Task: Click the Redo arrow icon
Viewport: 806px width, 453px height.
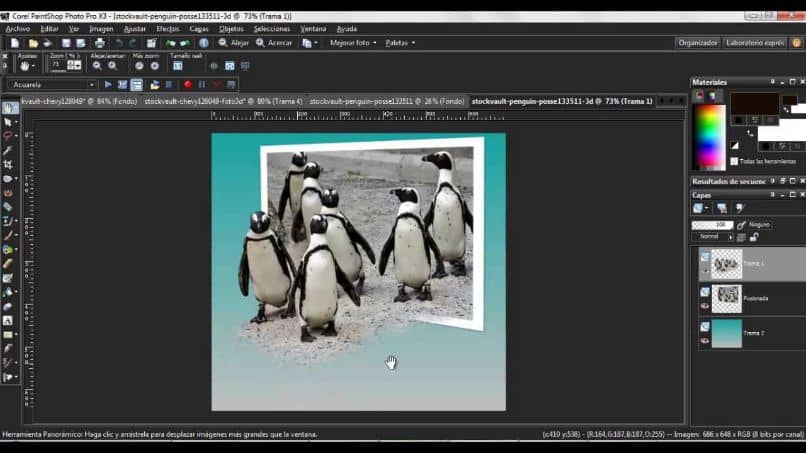Action: (133, 43)
